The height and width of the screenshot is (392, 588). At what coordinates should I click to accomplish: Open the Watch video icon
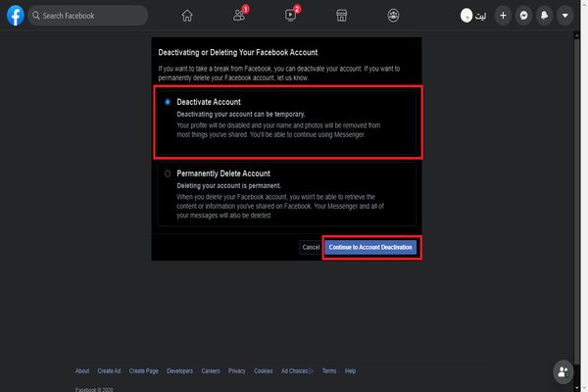tap(291, 16)
